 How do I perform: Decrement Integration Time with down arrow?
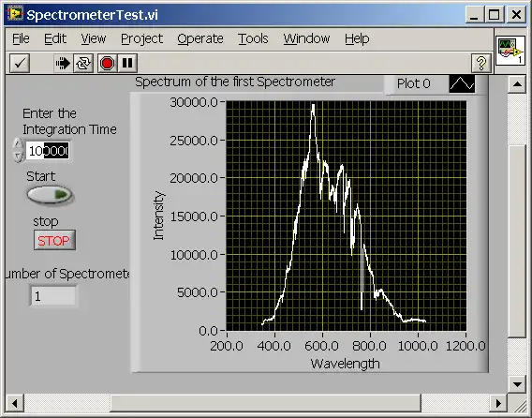click(x=18, y=156)
